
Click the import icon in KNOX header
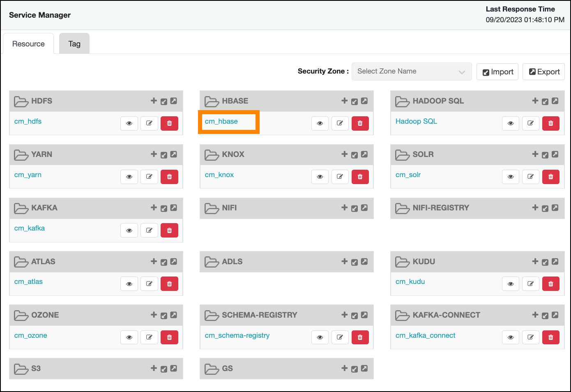click(355, 155)
